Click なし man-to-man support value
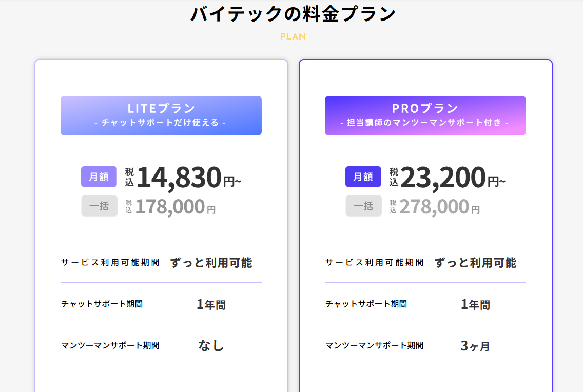This screenshot has width=583, height=392. click(x=211, y=345)
